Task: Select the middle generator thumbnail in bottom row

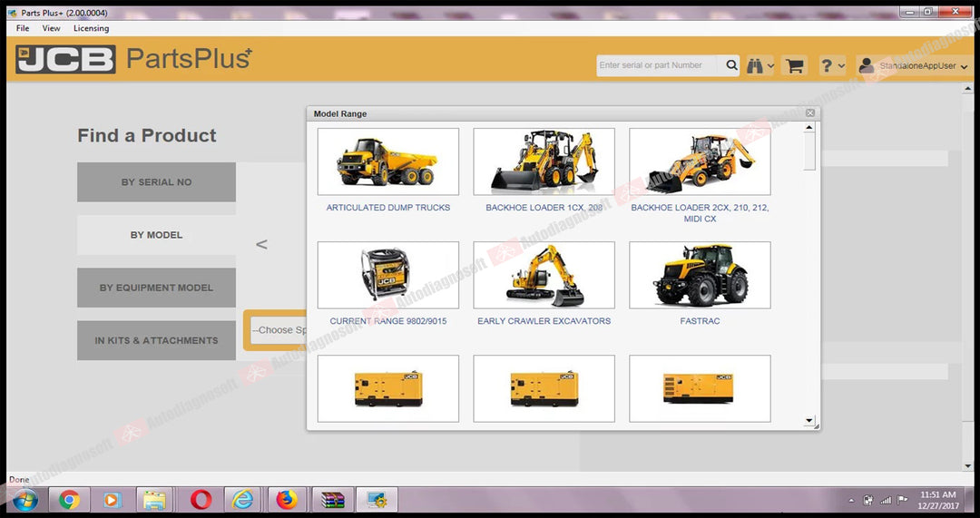Action: point(544,388)
